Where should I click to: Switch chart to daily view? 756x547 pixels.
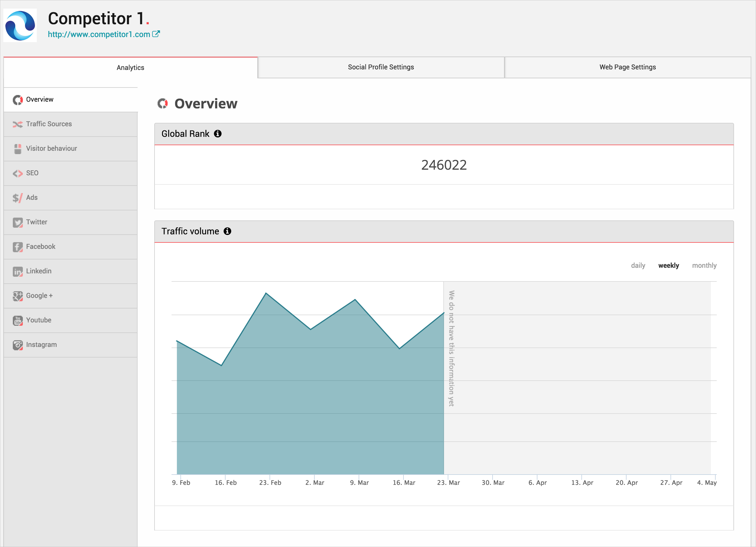pos(638,266)
